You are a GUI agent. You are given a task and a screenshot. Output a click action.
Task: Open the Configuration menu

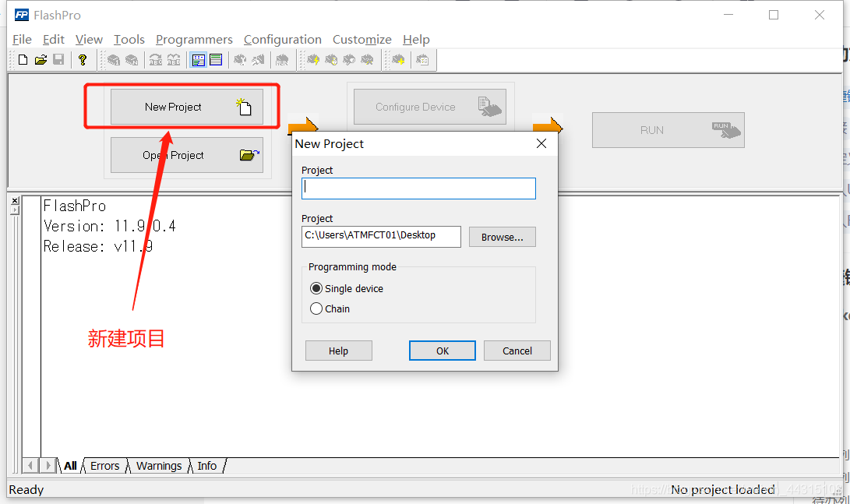tap(283, 40)
